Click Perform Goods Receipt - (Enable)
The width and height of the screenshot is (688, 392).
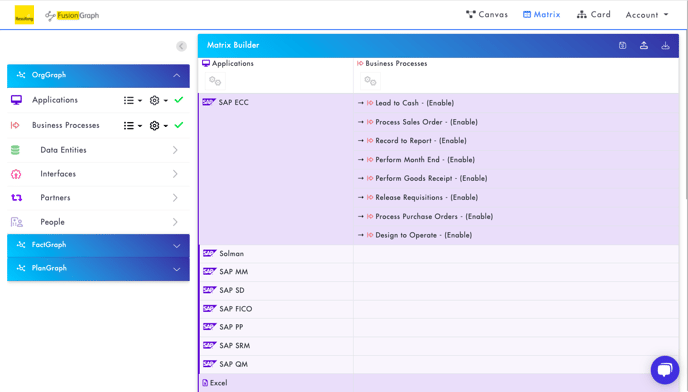[x=431, y=178]
